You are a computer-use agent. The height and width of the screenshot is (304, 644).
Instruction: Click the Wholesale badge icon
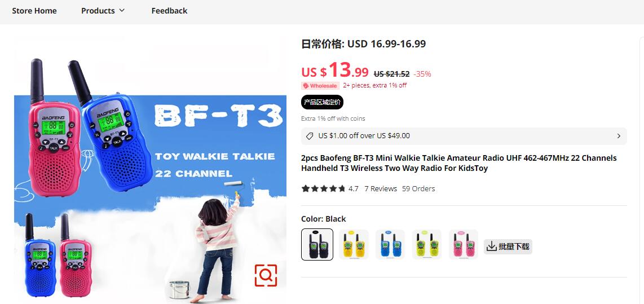point(306,86)
